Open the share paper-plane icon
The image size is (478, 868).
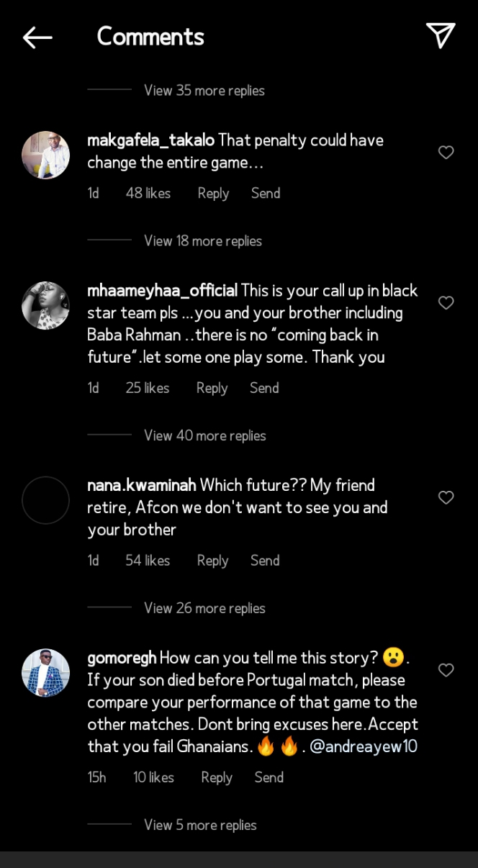[x=440, y=36]
